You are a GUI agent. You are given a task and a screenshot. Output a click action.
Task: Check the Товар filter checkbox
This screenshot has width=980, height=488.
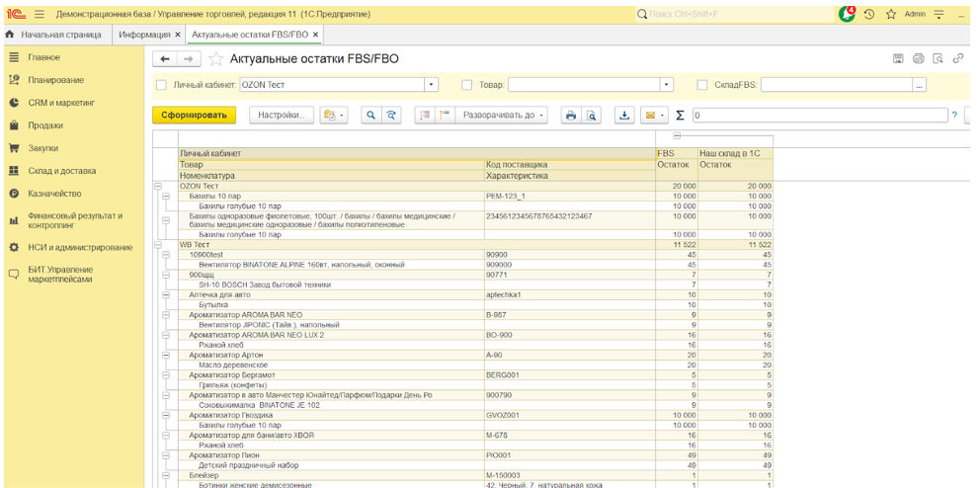[467, 85]
